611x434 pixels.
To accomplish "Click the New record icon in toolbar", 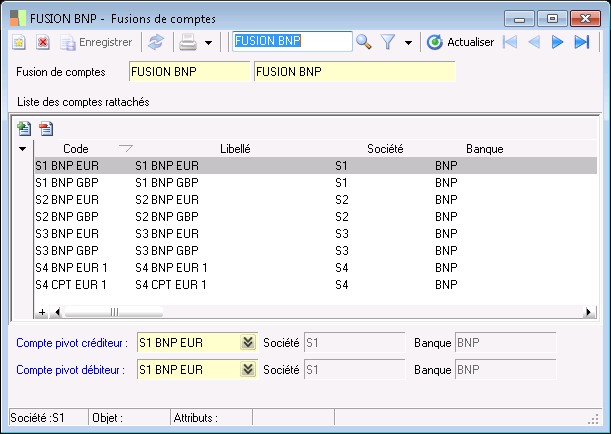I will (x=18, y=42).
